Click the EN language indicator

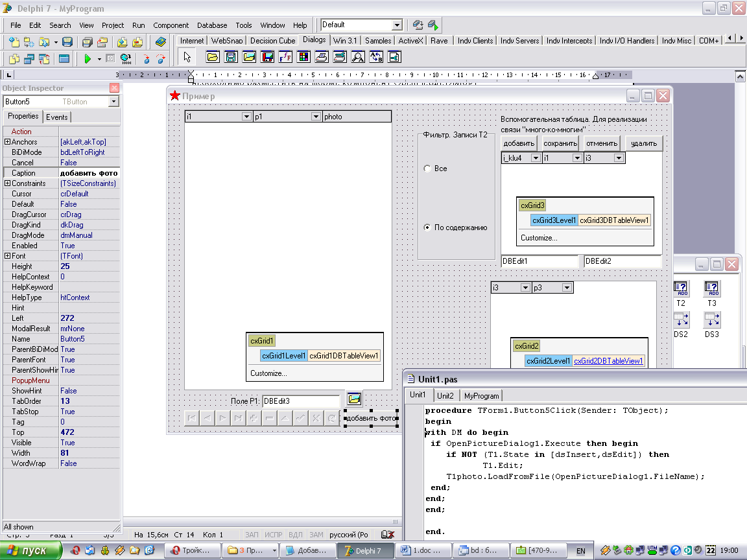click(580, 551)
